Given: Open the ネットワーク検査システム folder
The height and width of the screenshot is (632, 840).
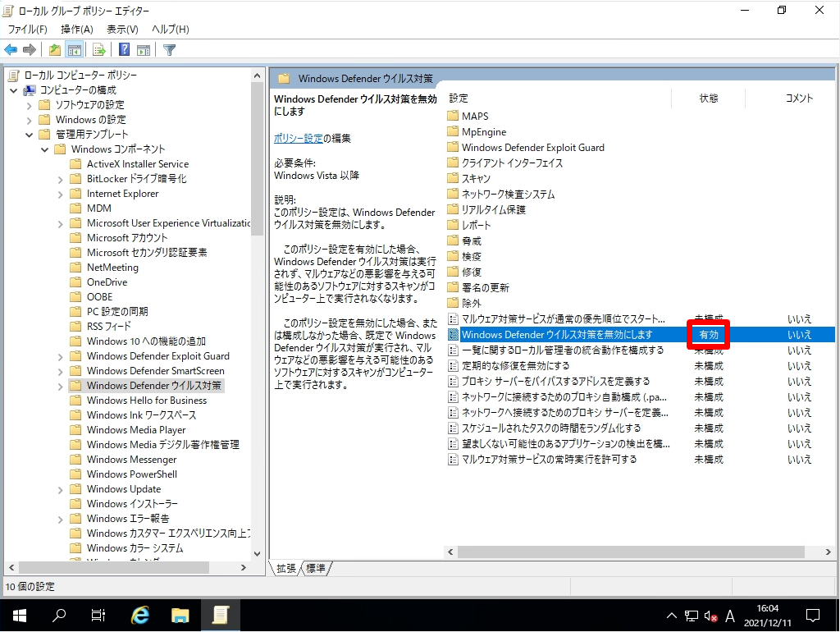Looking at the screenshot, I should (501, 194).
